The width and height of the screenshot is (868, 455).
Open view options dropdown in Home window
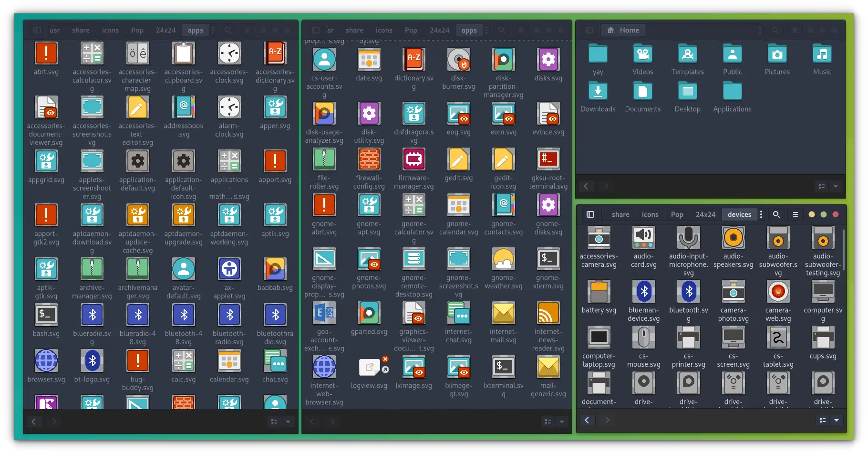tap(836, 186)
